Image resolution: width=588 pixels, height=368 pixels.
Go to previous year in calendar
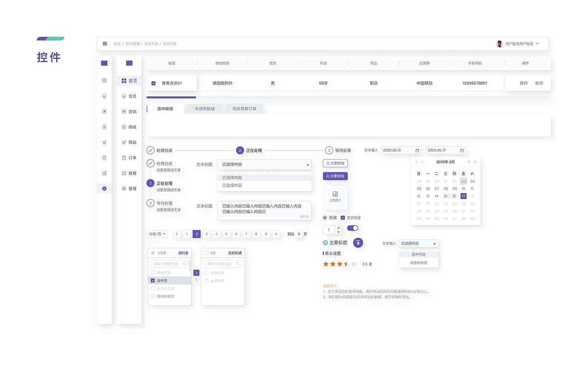[417, 162]
